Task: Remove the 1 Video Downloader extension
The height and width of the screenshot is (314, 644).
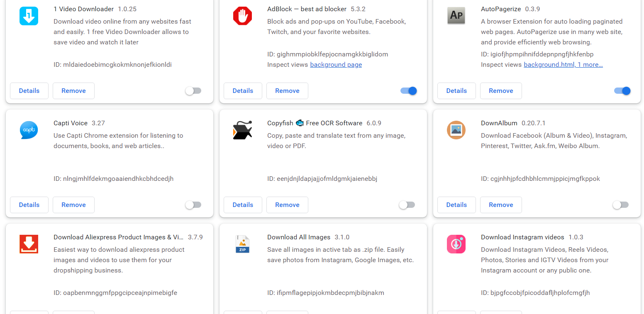Action: click(x=73, y=91)
